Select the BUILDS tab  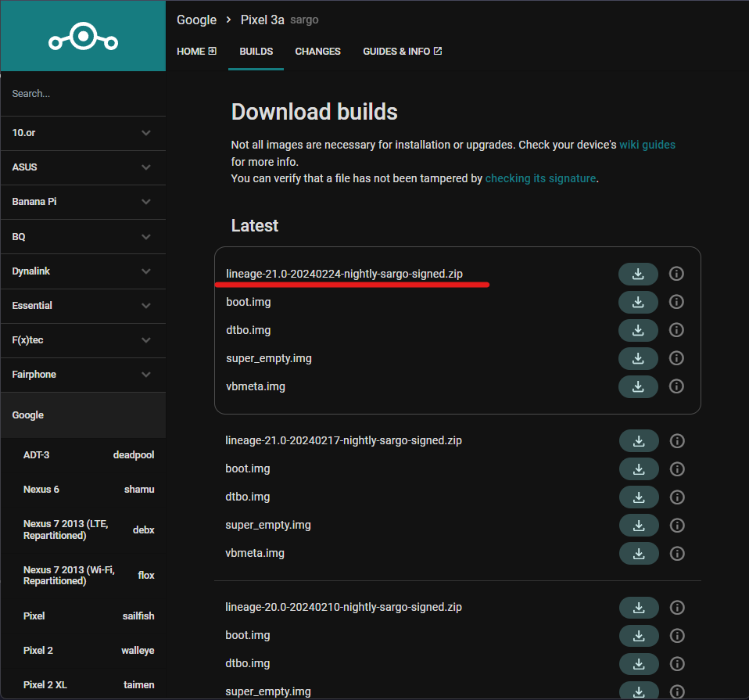pyautogui.click(x=256, y=51)
